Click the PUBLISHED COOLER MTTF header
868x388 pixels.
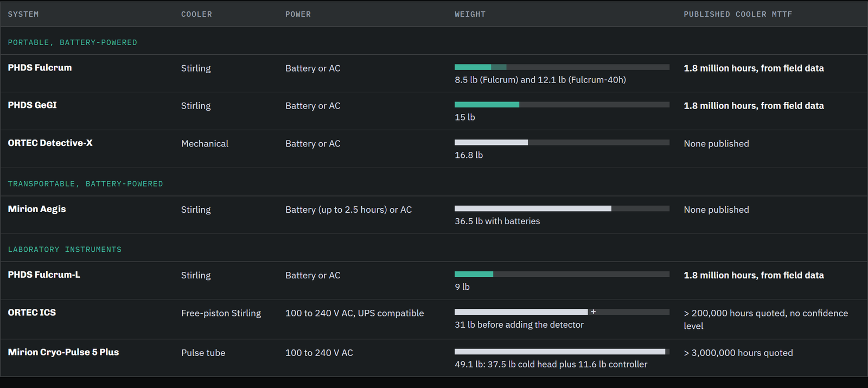click(738, 14)
